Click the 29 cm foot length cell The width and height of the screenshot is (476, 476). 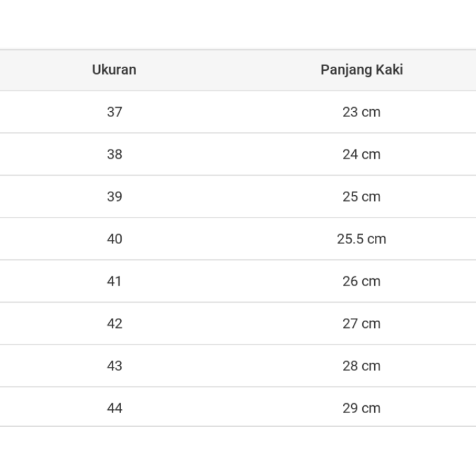pyautogui.click(x=362, y=408)
